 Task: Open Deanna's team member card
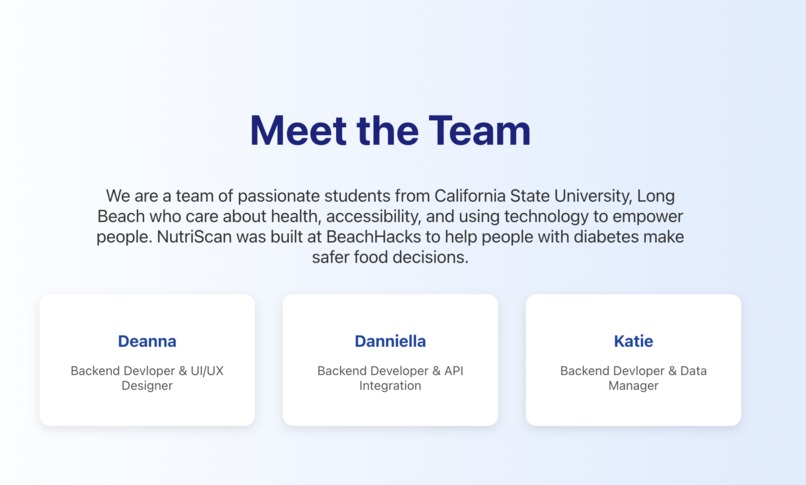point(147,360)
